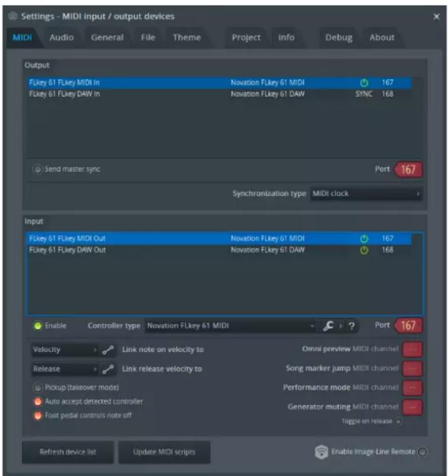Click the settings window title icon

pos(13,16)
